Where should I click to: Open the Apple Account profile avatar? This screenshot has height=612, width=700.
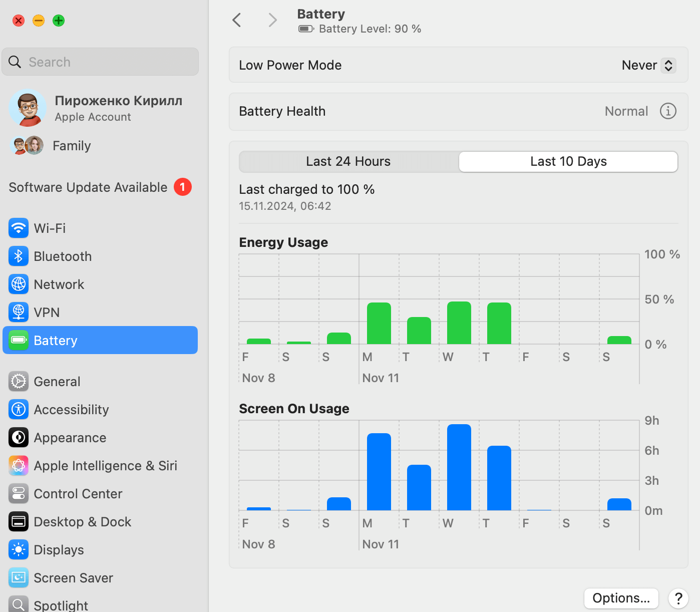tap(28, 108)
